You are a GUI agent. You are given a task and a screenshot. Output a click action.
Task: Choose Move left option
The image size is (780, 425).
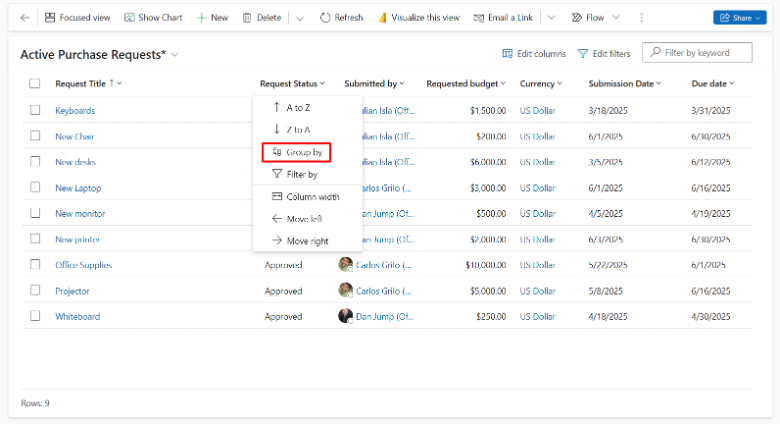(307, 219)
